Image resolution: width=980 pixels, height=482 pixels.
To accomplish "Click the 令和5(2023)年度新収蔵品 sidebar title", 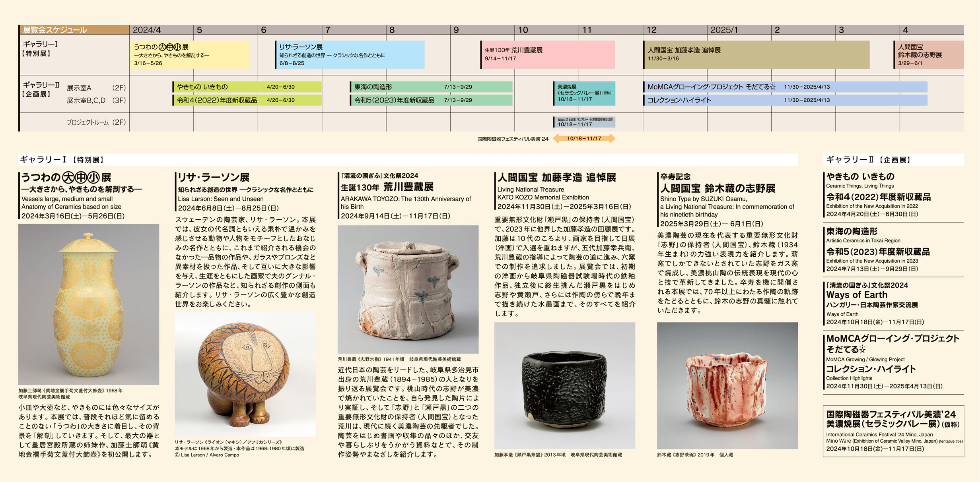I will click(x=878, y=252).
